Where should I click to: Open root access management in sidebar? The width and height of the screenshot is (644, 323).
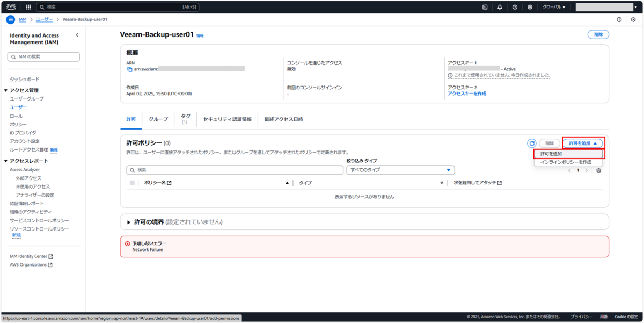tap(29, 150)
